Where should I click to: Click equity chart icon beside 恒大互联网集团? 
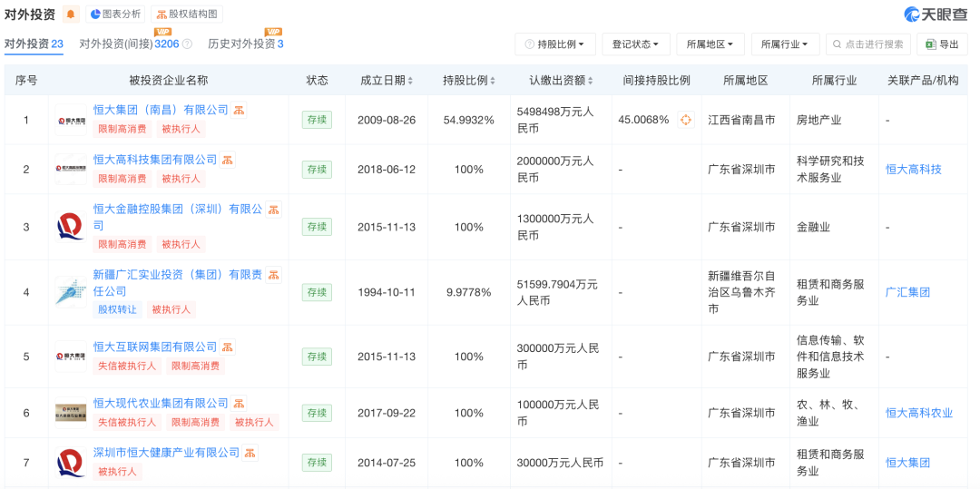(x=228, y=347)
